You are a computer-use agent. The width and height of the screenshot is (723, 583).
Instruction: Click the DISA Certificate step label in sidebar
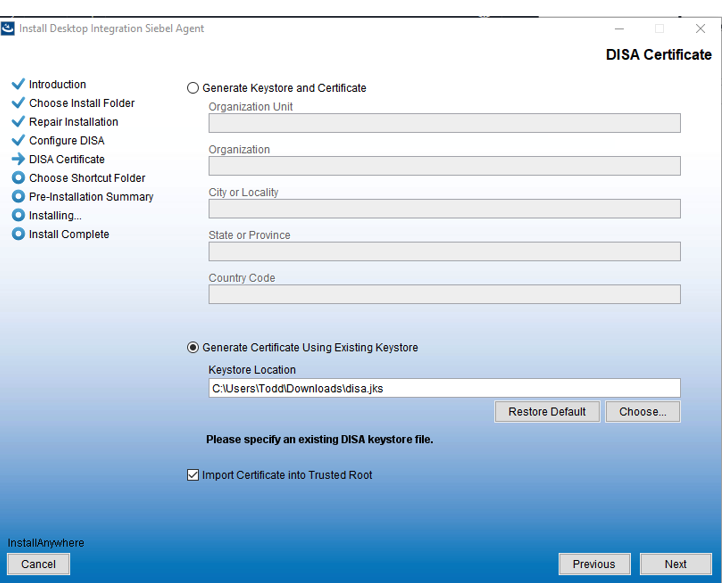66,159
